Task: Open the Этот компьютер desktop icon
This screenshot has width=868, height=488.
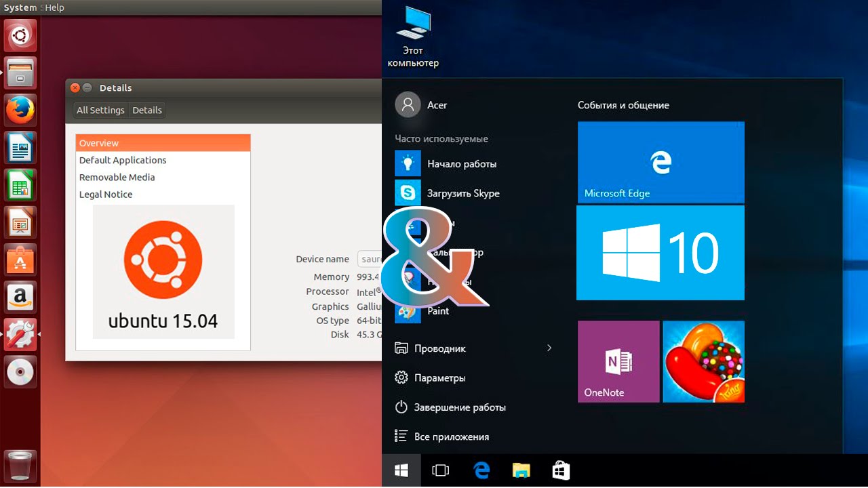Action: coord(413,37)
